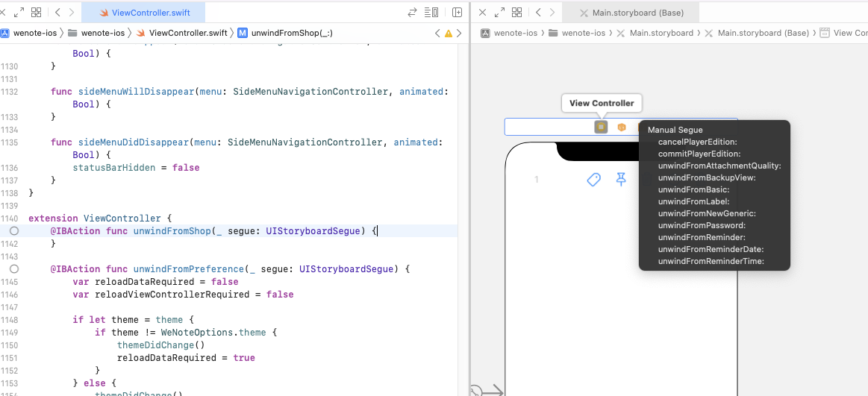868x396 pixels.
Task: Click the pin icon in the storyboard scene
Action: point(621,179)
